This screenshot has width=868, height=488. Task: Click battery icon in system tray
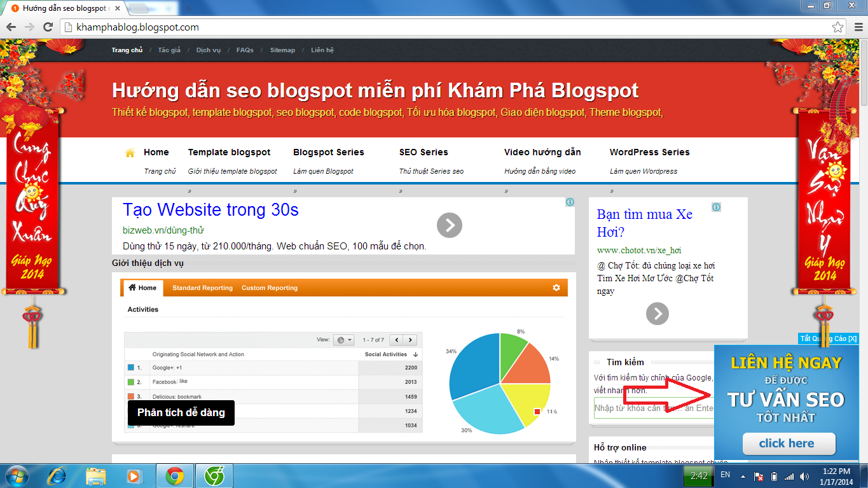pyautogui.click(x=774, y=476)
